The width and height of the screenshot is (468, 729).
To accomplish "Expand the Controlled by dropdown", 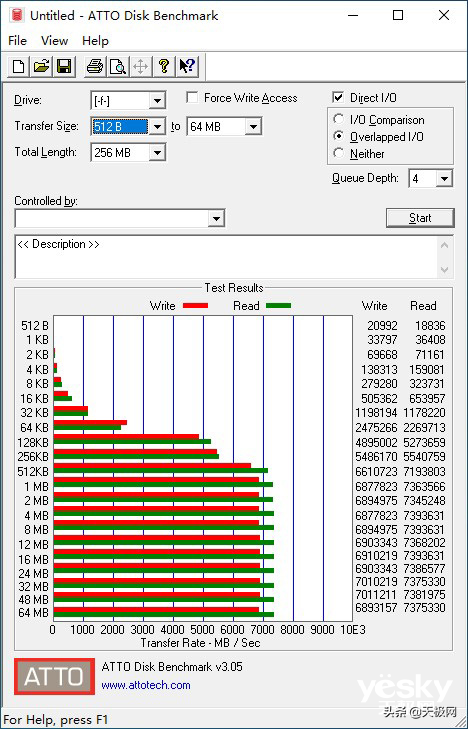I will [x=216, y=219].
